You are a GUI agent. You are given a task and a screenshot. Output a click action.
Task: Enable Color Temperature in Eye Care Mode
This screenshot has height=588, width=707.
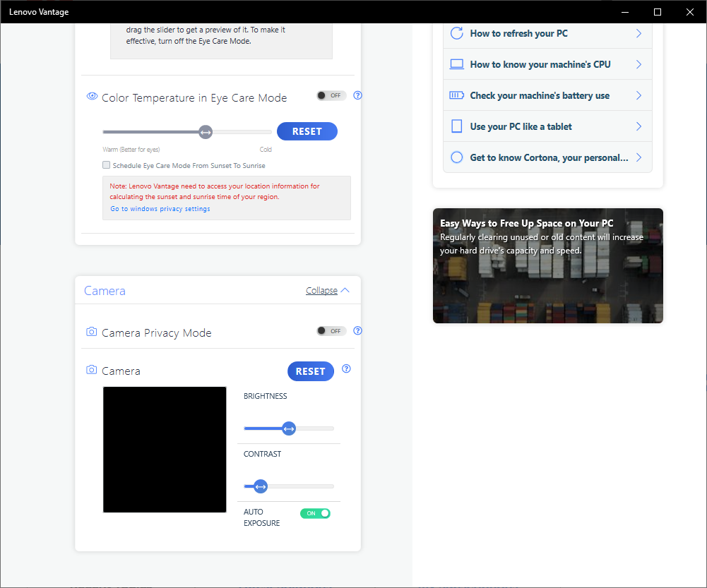click(331, 95)
